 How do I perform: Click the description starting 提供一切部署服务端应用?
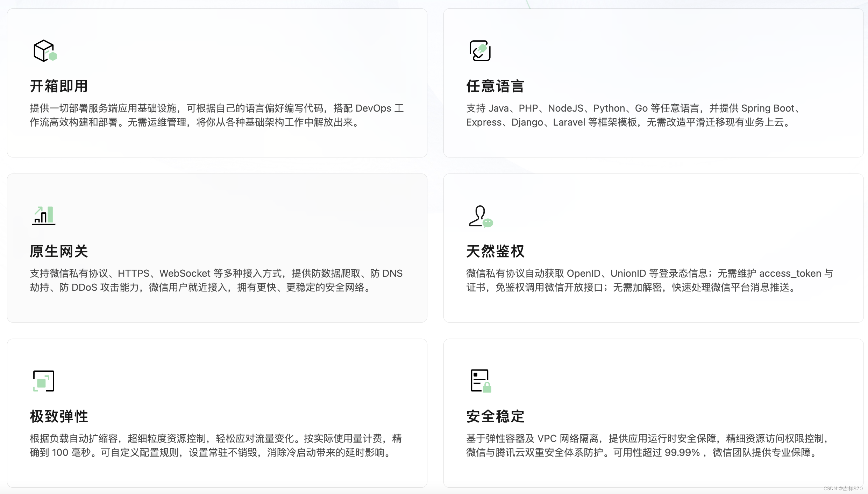(217, 115)
